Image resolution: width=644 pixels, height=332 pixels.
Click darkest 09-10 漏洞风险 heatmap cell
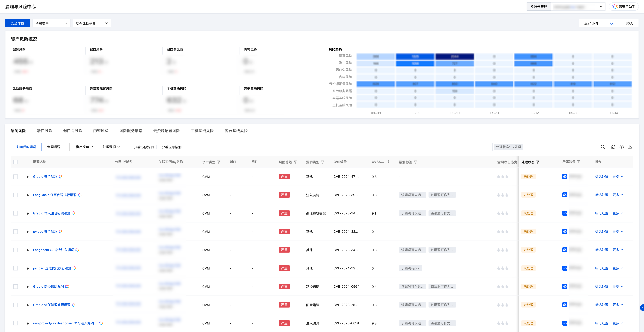[454, 57]
